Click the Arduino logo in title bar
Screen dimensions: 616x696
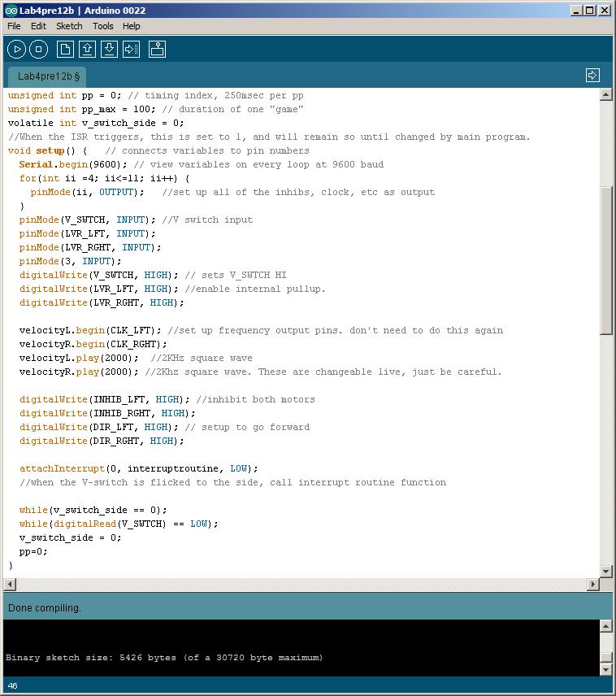(x=11, y=11)
